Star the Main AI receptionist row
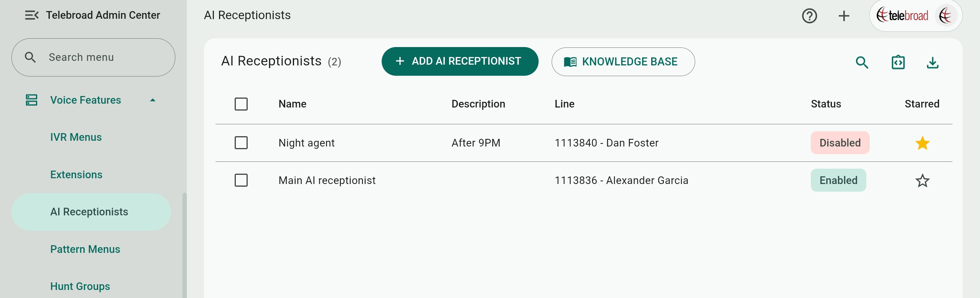 (922, 181)
